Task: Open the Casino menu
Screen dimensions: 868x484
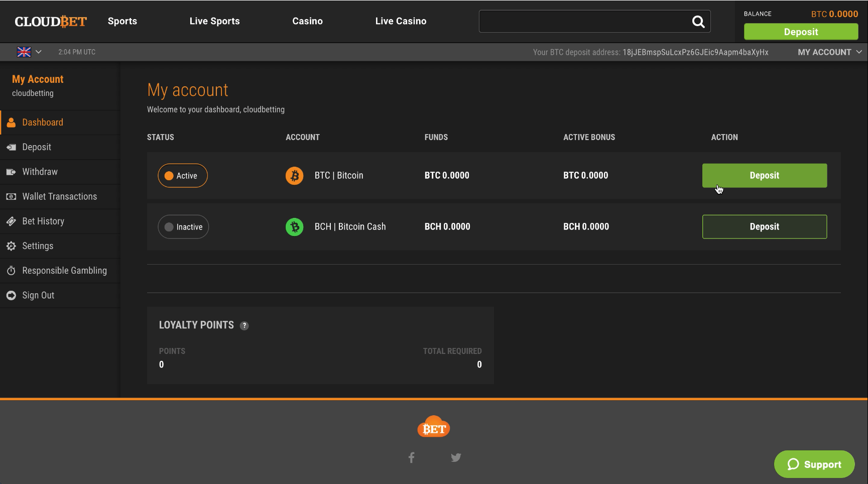Action: (x=308, y=21)
